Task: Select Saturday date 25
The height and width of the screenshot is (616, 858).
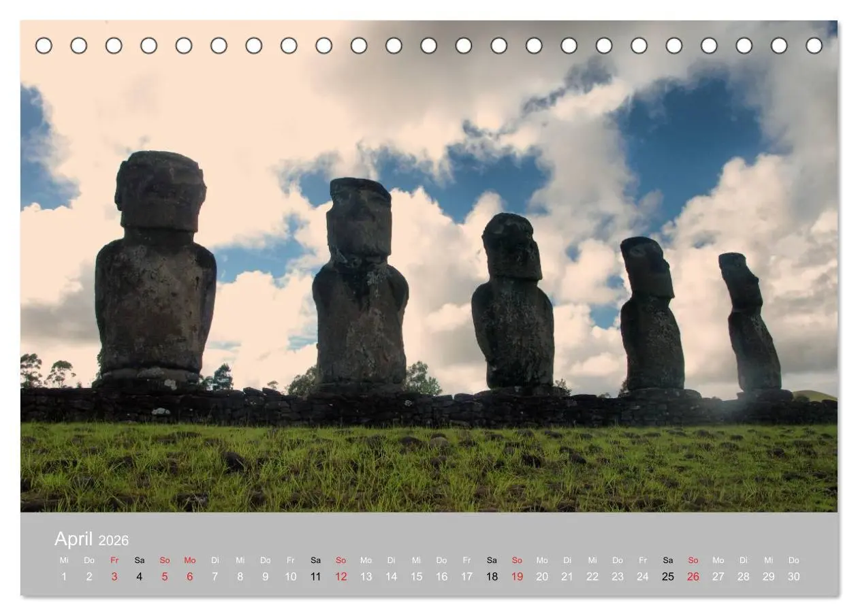Action: (668, 577)
